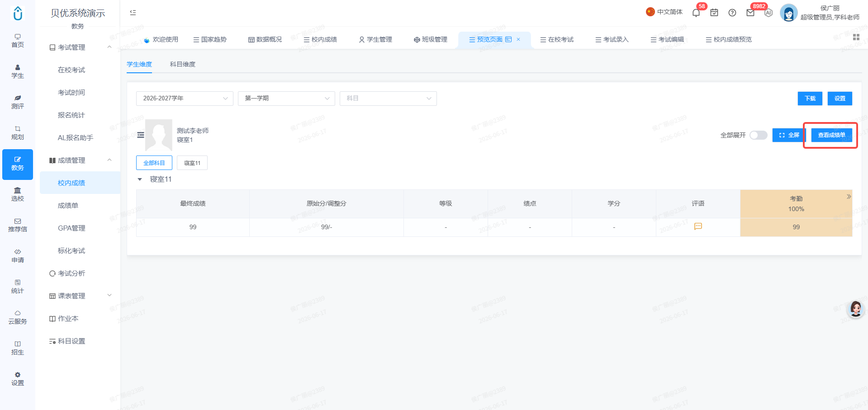Click the student list hamburger icon
Screen dimensions: 868x410
[x=141, y=135]
